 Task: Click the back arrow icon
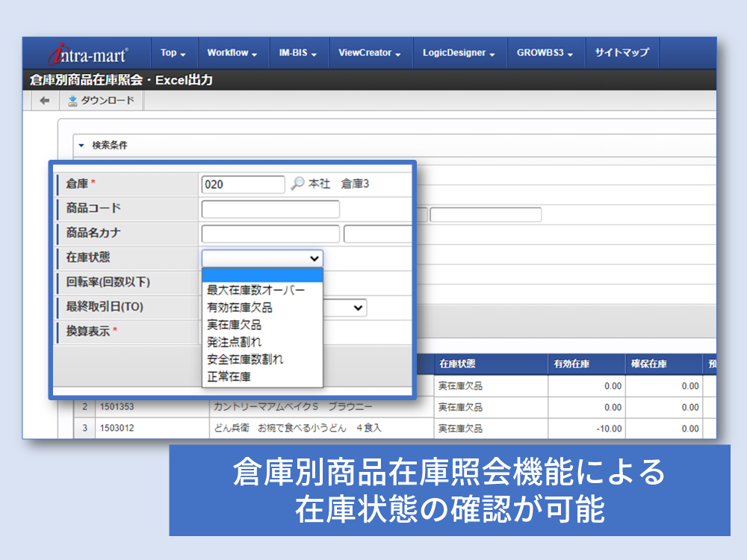(x=45, y=101)
